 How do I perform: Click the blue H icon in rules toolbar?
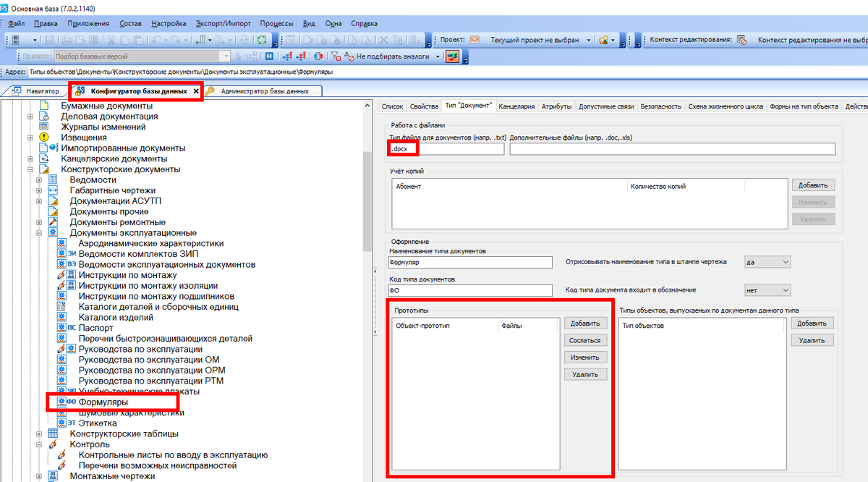(270, 56)
